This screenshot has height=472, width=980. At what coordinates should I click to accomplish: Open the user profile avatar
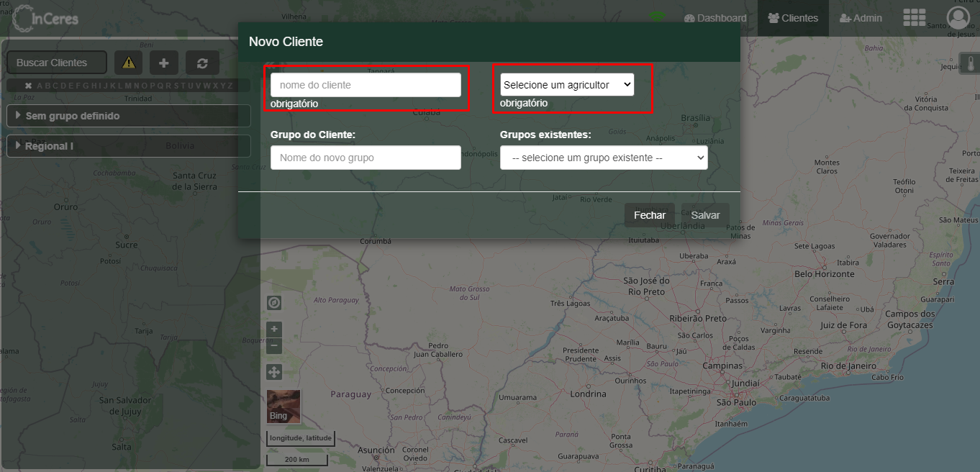(958, 18)
